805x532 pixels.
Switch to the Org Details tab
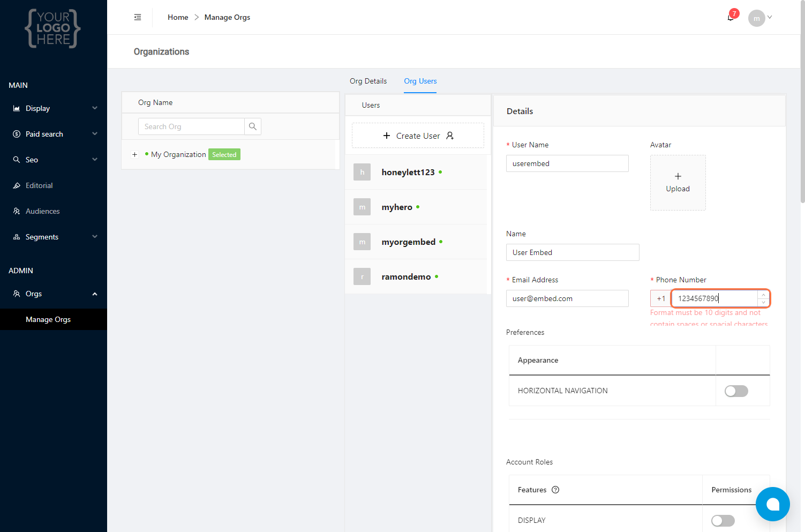tap(368, 81)
